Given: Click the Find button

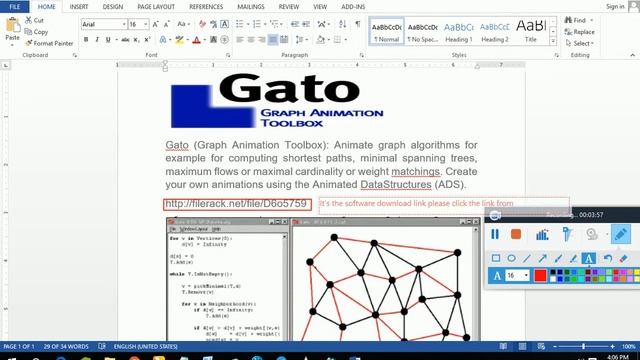Looking at the screenshot, I should pos(576,20).
